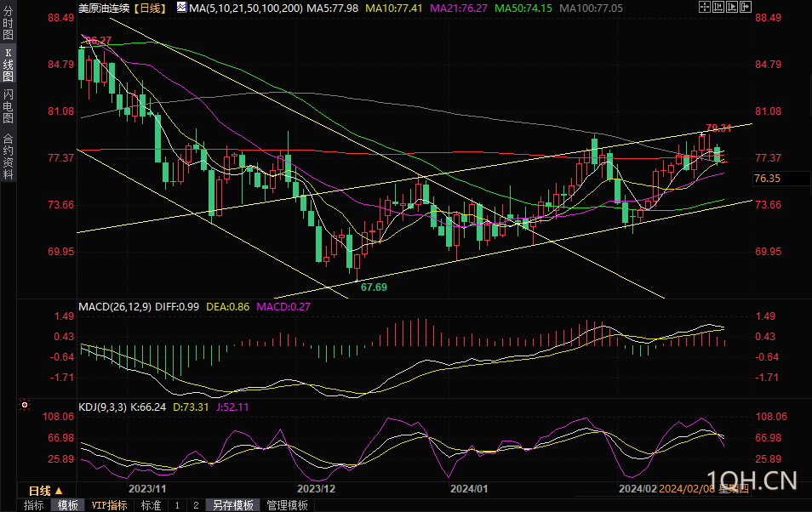Click the 2024/02/08 current date label
The image size is (812, 512).
704,489
